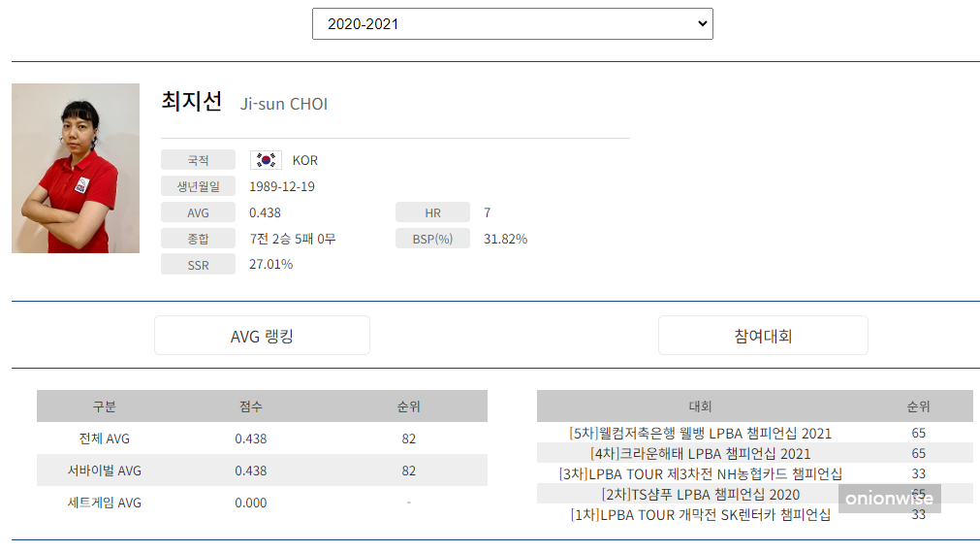Screen dimensions: 980x552
Task: Select rank 33 for 3차 NH농협카드 tournament
Action: click(x=919, y=473)
